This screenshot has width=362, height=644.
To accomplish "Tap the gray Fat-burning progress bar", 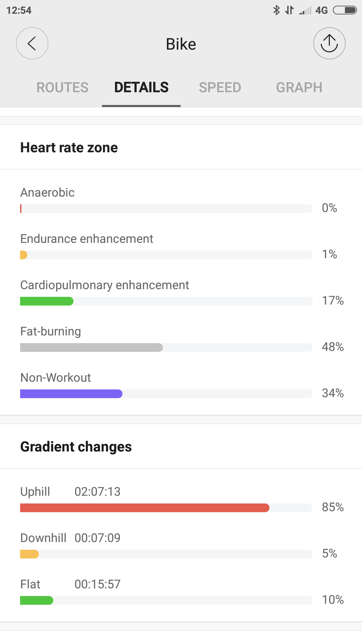I will pyautogui.click(x=91, y=347).
